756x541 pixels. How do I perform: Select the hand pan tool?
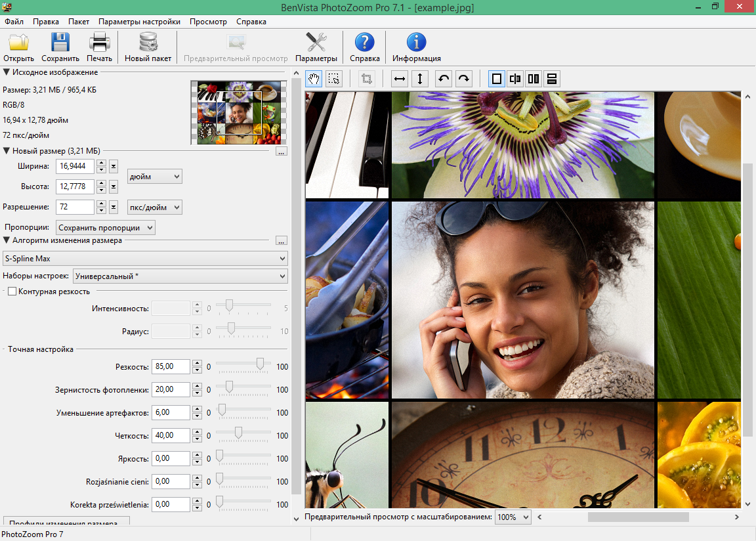coord(314,79)
